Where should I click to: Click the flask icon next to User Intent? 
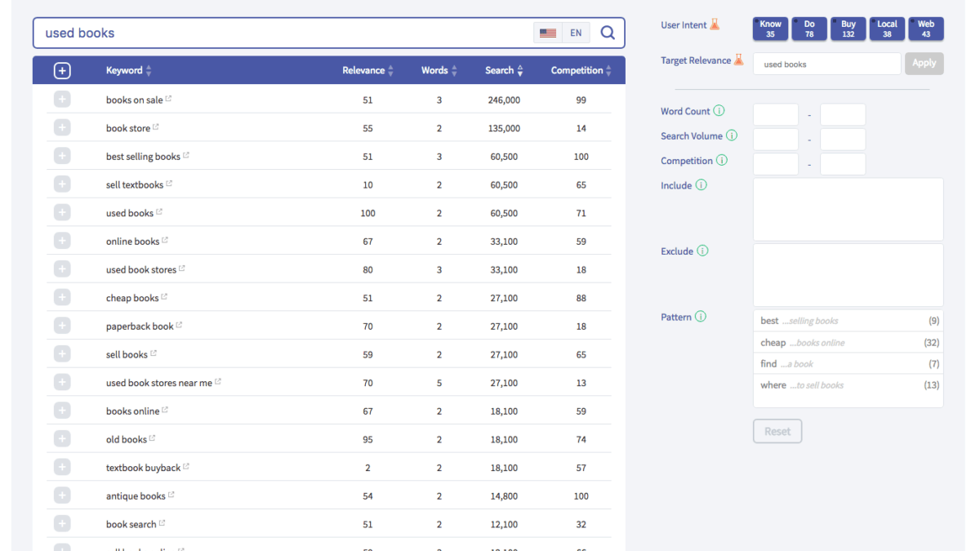715,24
